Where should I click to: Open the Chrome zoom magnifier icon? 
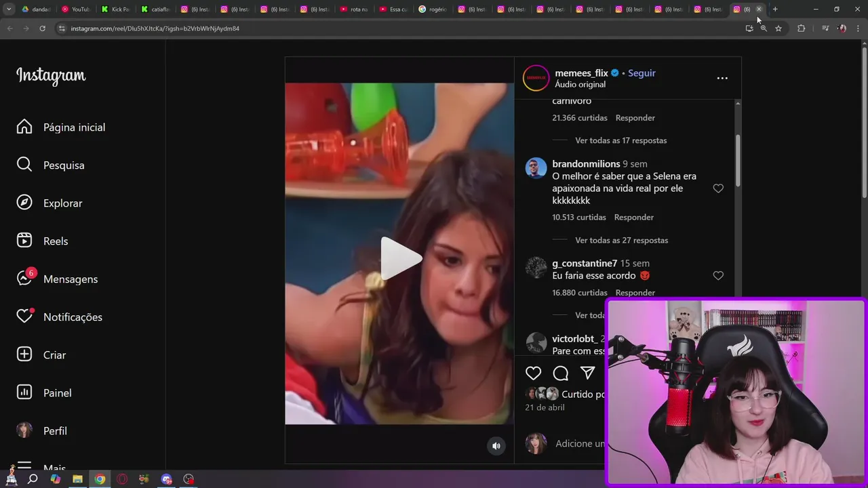764,28
